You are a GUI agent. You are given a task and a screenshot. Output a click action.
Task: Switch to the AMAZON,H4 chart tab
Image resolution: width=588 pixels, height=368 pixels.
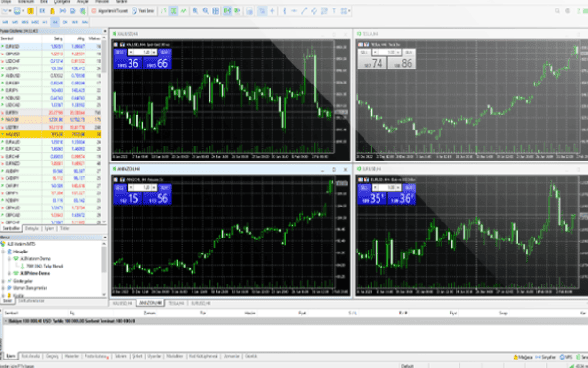(150, 303)
